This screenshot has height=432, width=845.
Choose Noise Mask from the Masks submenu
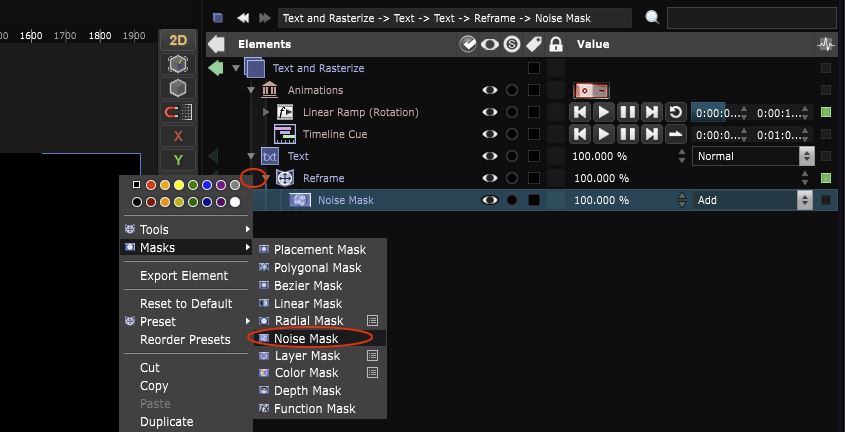(306, 339)
